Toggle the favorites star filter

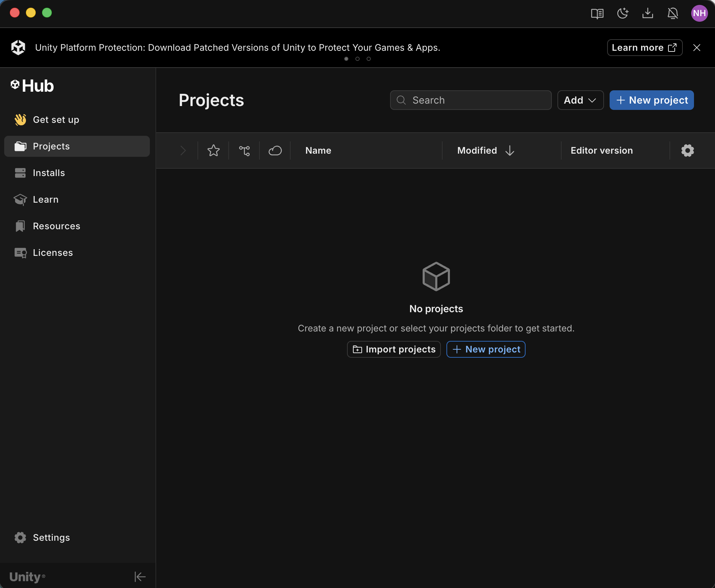[213, 150]
